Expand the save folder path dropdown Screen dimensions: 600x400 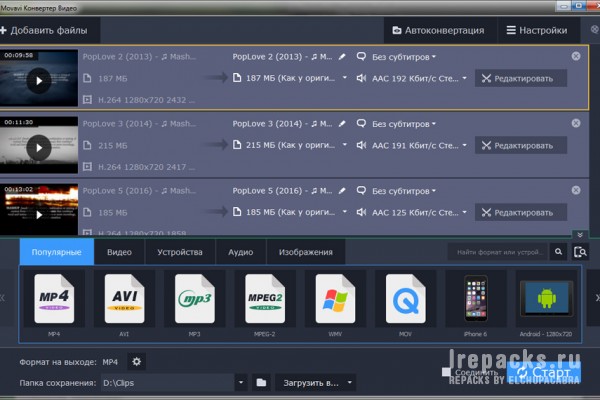[x=241, y=382]
